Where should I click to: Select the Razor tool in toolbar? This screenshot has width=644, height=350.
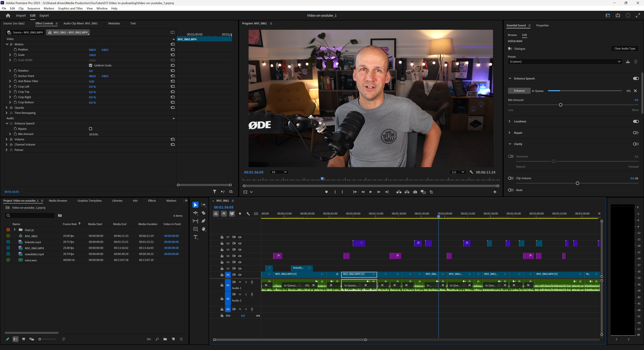[203, 213]
